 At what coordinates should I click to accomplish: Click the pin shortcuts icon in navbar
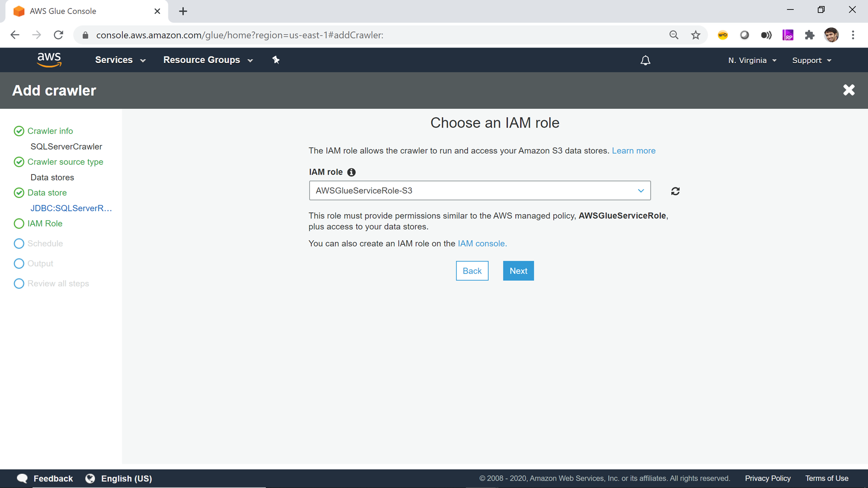(x=276, y=60)
